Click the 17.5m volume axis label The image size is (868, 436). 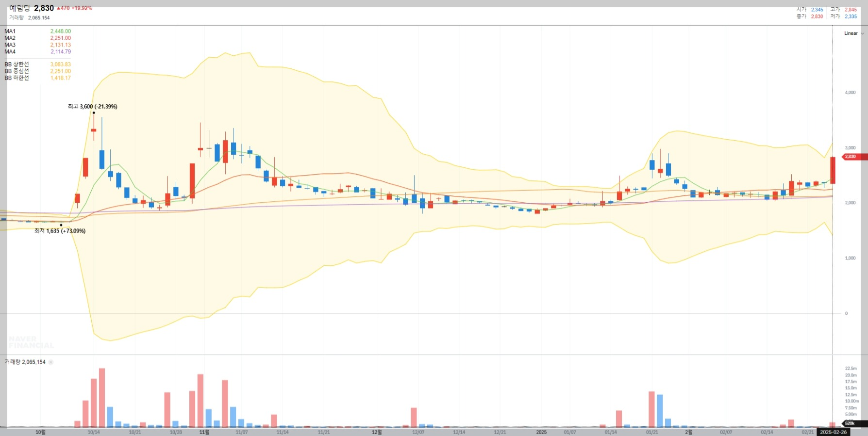(x=851, y=382)
